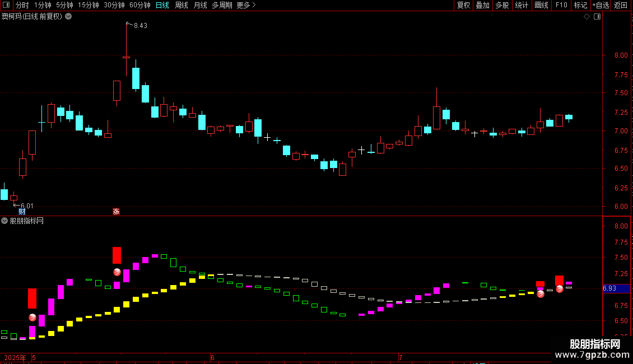
Task: Click the 6.50 value on indicator axis
Action: (621, 321)
